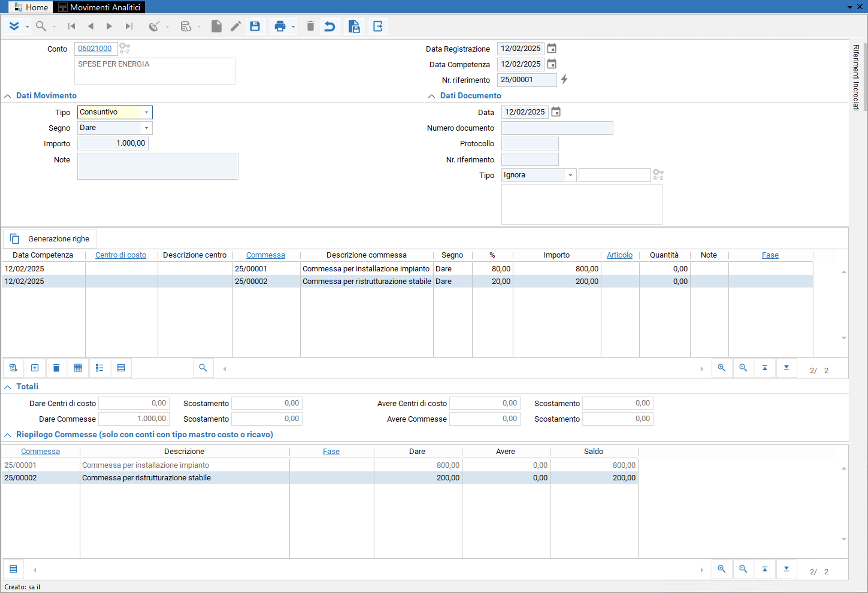Select row with commessa 25/00001 in detail grid
Image resolution: width=868 pixels, height=593 pixels.
click(x=407, y=269)
